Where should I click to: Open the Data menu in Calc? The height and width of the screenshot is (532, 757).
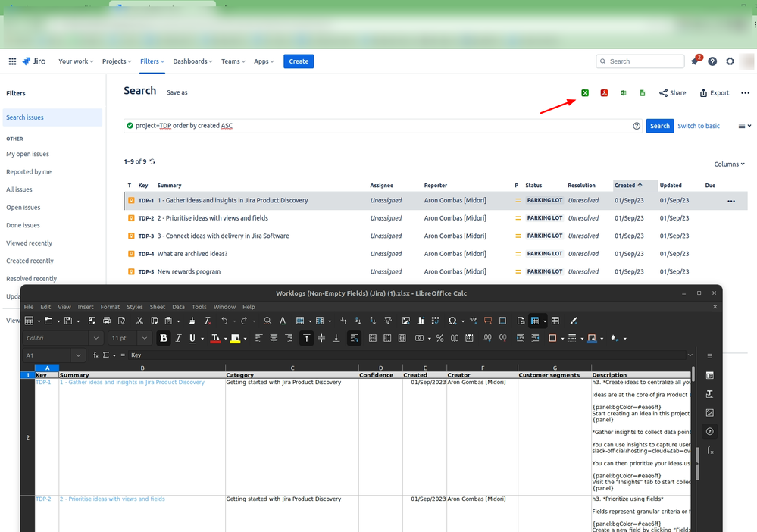click(179, 307)
